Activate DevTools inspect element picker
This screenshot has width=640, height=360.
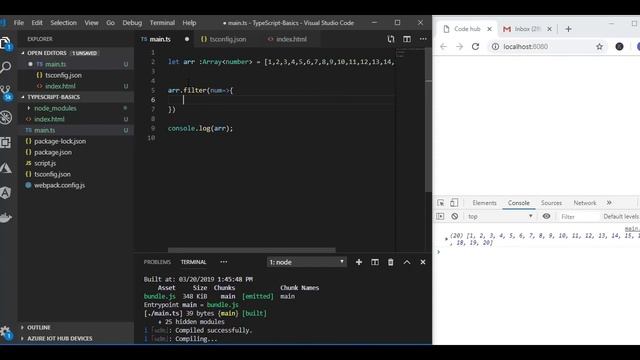tap(441, 203)
